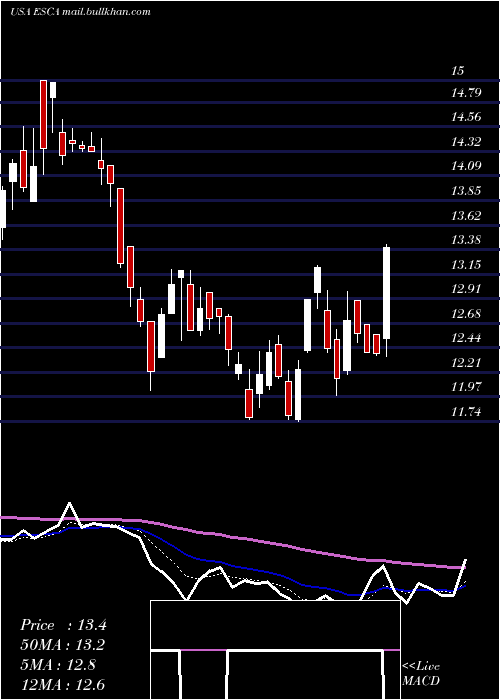500x700 pixels.
Task: Select the '50MA : 13.2' readout
Action: (x=63, y=645)
